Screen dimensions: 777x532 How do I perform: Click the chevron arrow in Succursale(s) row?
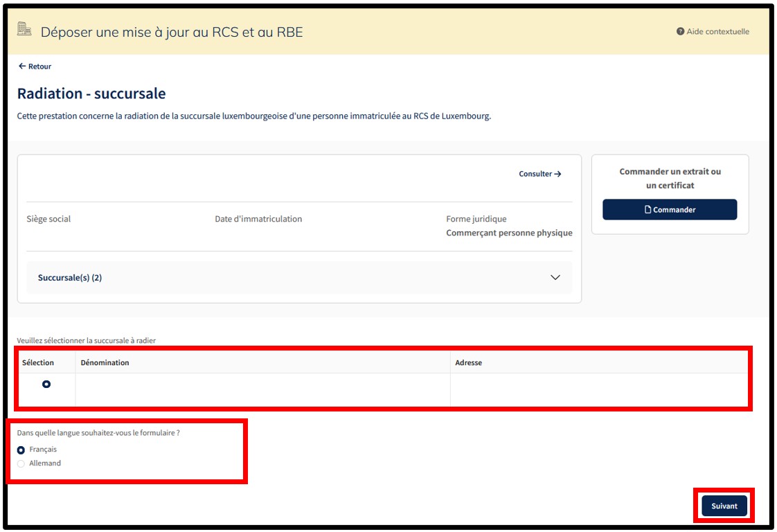pos(555,278)
